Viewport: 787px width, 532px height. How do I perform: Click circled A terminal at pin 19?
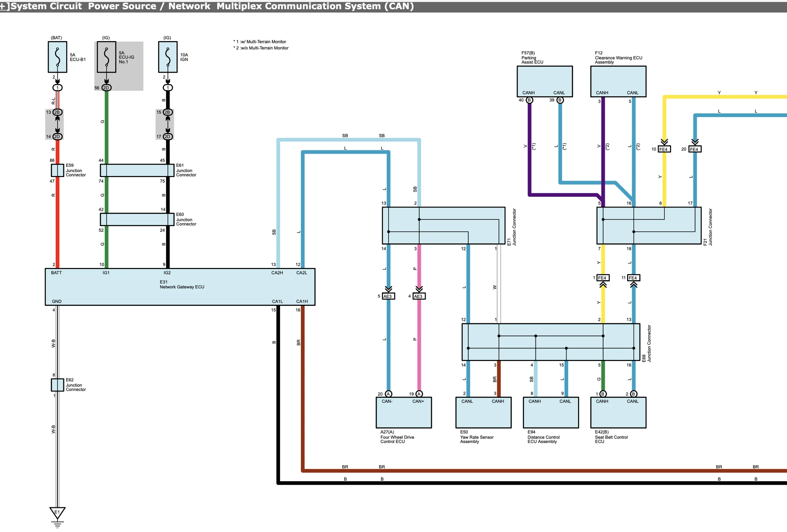click(x=419, y=394)
